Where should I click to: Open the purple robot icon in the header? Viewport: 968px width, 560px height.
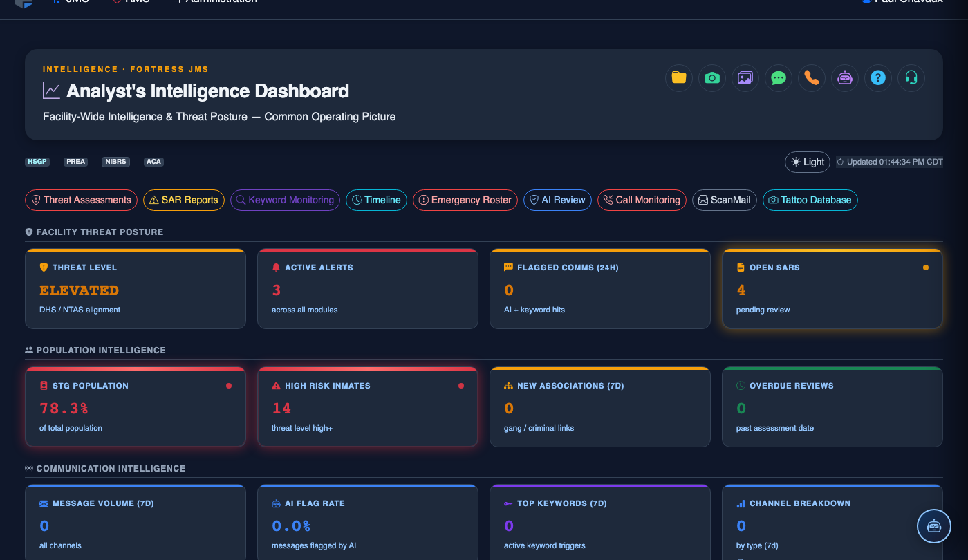coord(845,78)
